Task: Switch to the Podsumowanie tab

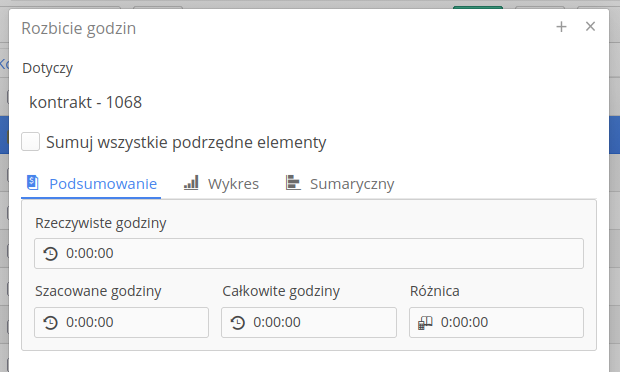Action: (x=91, y=184)
